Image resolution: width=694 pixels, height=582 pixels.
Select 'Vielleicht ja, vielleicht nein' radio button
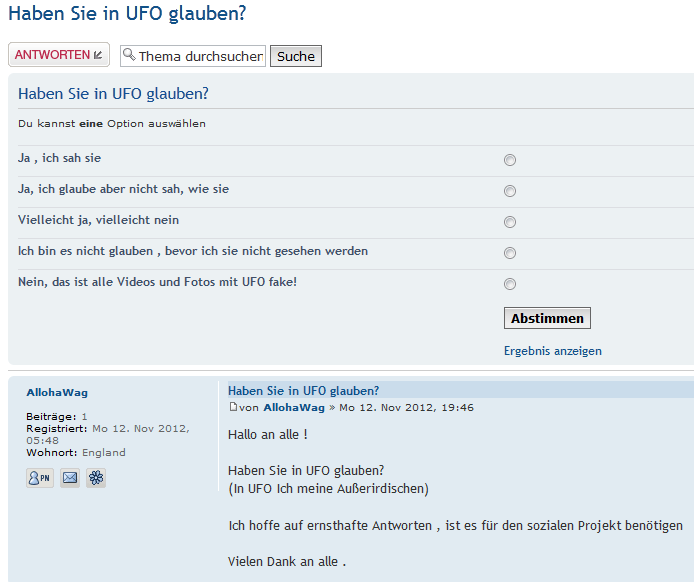point(510,222)
